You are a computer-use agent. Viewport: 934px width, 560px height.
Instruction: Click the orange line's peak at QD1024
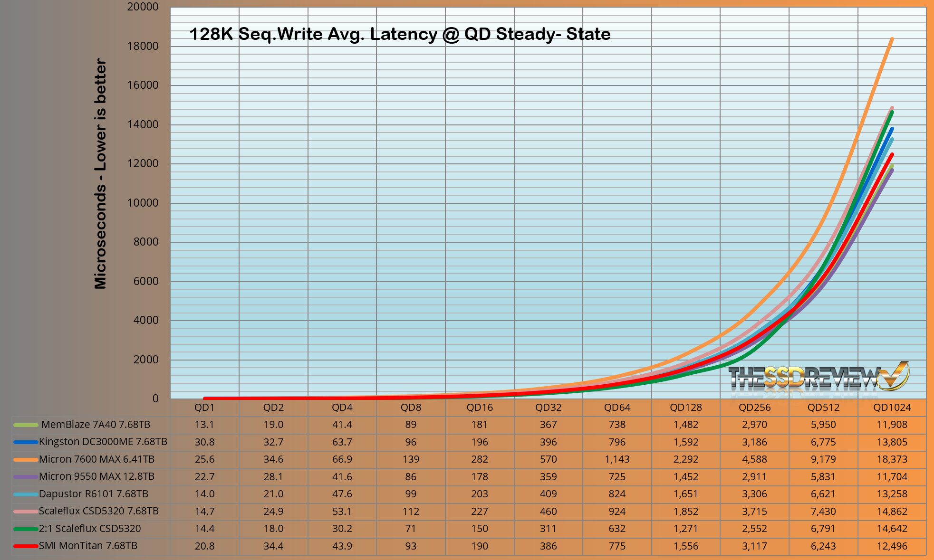click(892, 39)
